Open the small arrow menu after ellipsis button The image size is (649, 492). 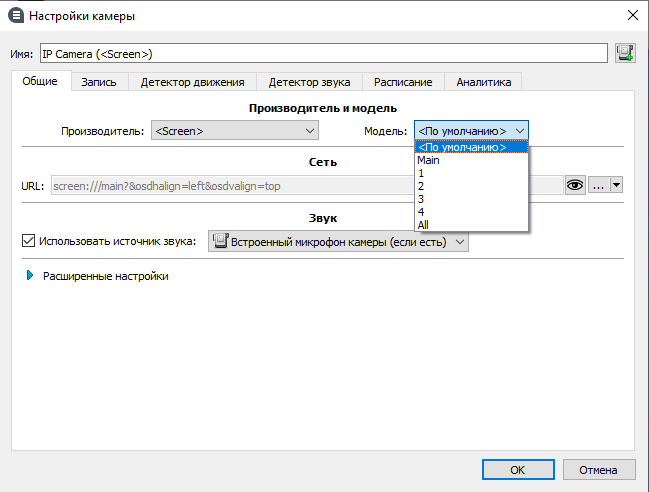tap(617, 185)
